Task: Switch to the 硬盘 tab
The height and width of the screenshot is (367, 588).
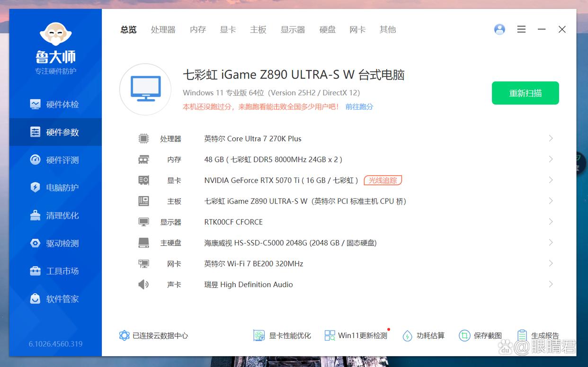Action: click(328, 29)
